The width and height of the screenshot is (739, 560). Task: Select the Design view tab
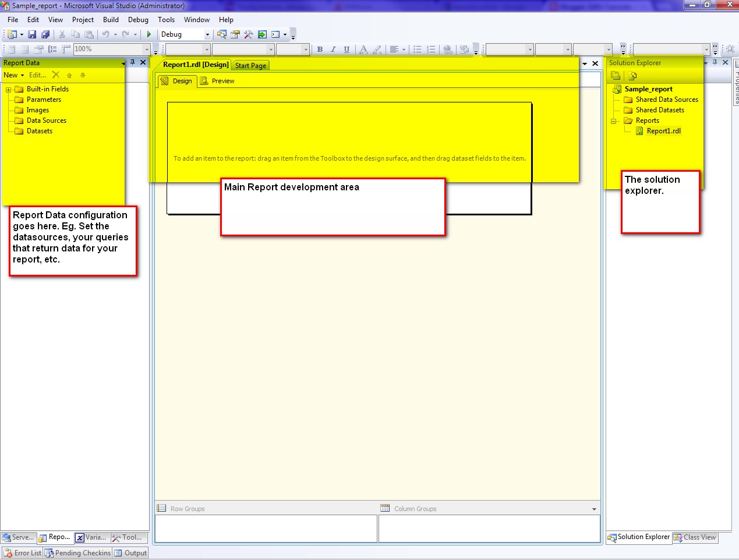176,81
